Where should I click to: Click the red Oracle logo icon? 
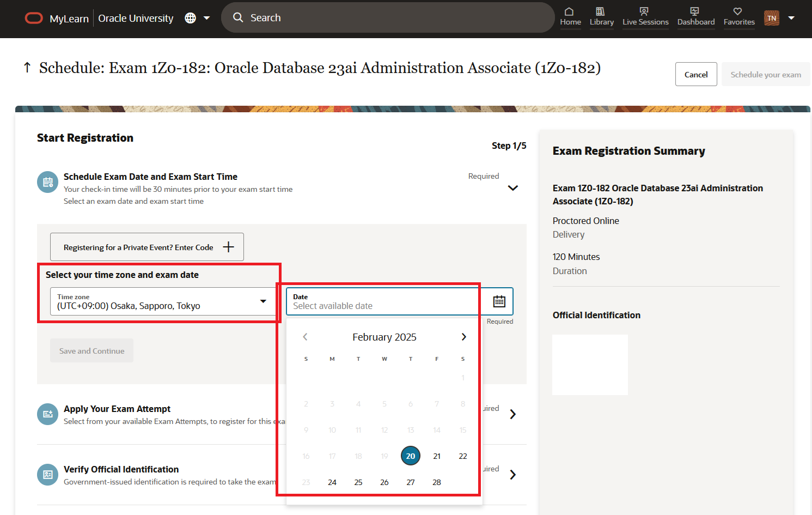[34, 18]
